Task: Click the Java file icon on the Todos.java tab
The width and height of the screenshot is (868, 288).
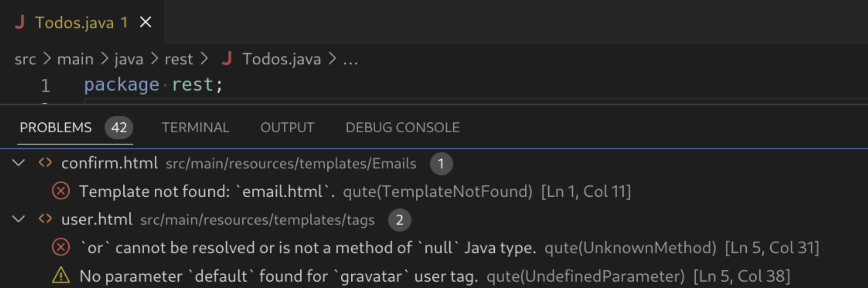Action: [x=22, y=22]
